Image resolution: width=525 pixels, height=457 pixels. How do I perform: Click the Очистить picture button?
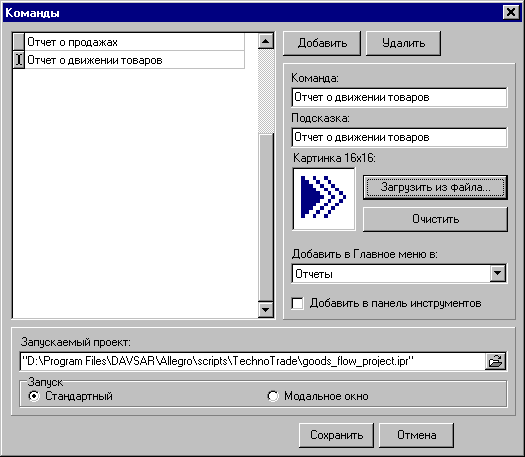tap(435, 219)
